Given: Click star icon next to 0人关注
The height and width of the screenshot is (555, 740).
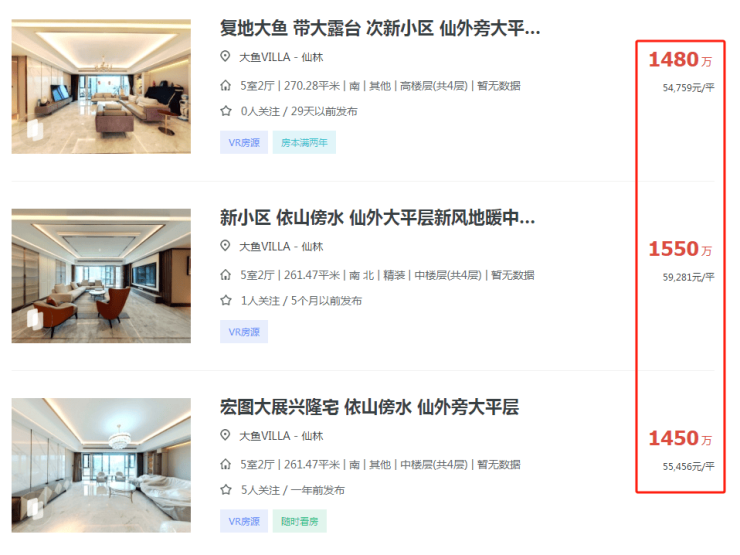Looking at the screenshot, I should tap(226, 111).
